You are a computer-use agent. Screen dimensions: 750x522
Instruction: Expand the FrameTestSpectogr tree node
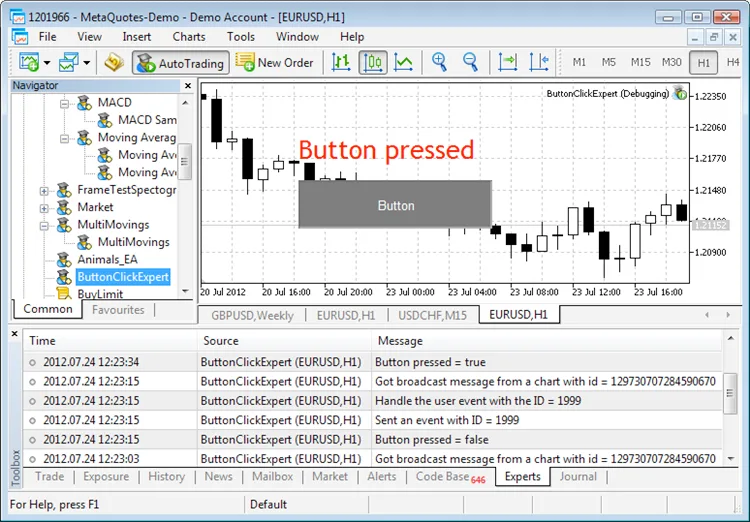click(44, 190)
